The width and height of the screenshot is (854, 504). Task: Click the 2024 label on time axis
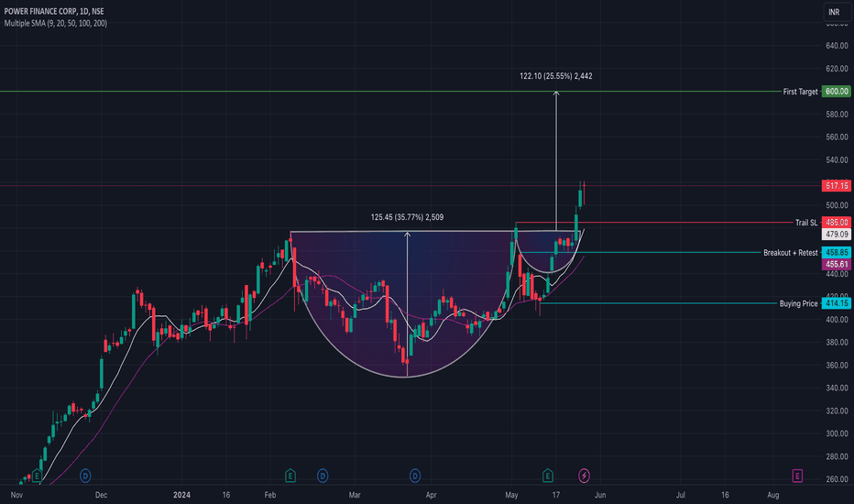tap(181, 495)
